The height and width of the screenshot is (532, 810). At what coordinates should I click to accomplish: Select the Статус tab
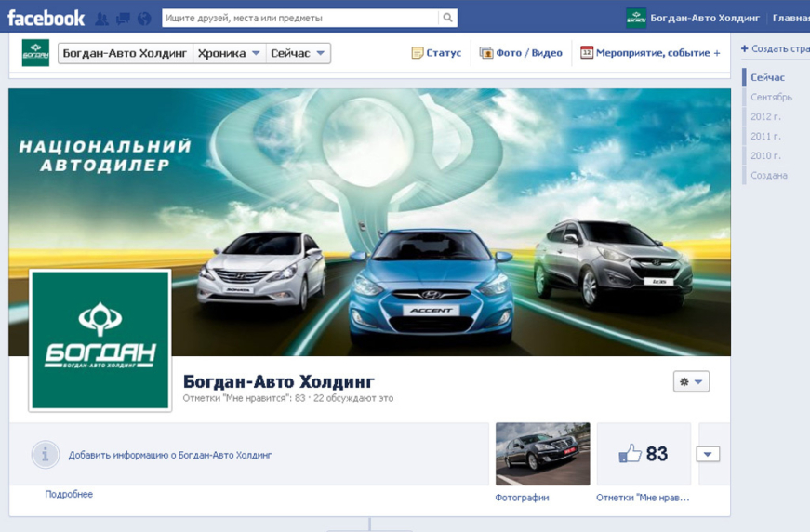pyautogui.click(x=436, y=53)
